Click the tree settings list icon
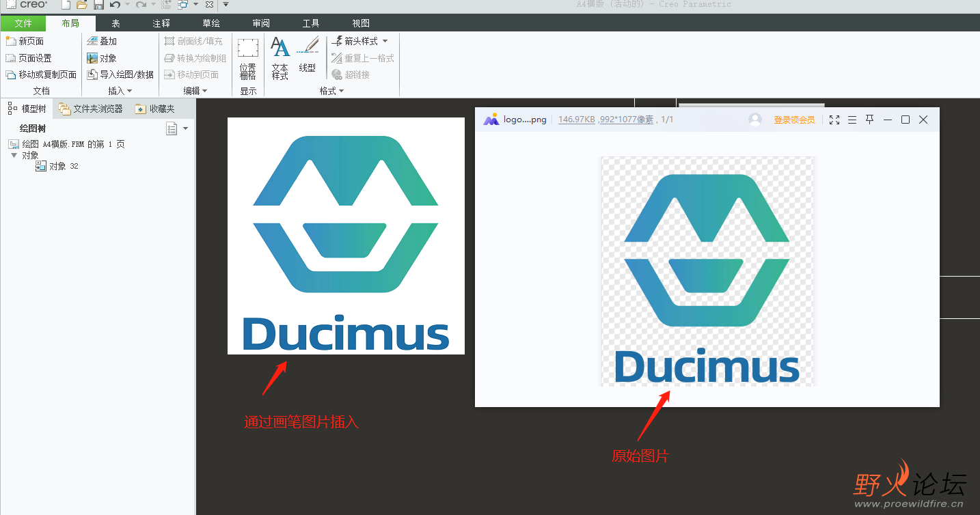This screenshot has height=515, width=980. pyautogui.click(x=172, y=128)
